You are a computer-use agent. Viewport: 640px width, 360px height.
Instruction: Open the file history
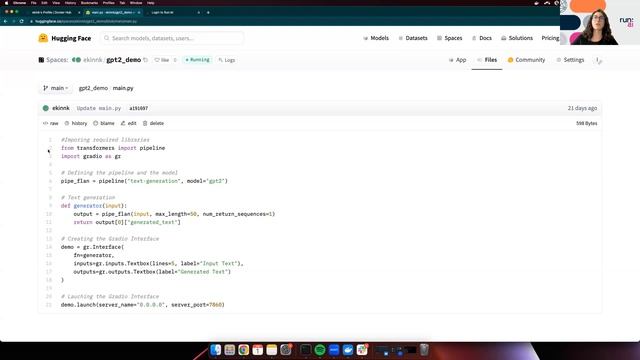pyautogui.click(x=76, y=123)
